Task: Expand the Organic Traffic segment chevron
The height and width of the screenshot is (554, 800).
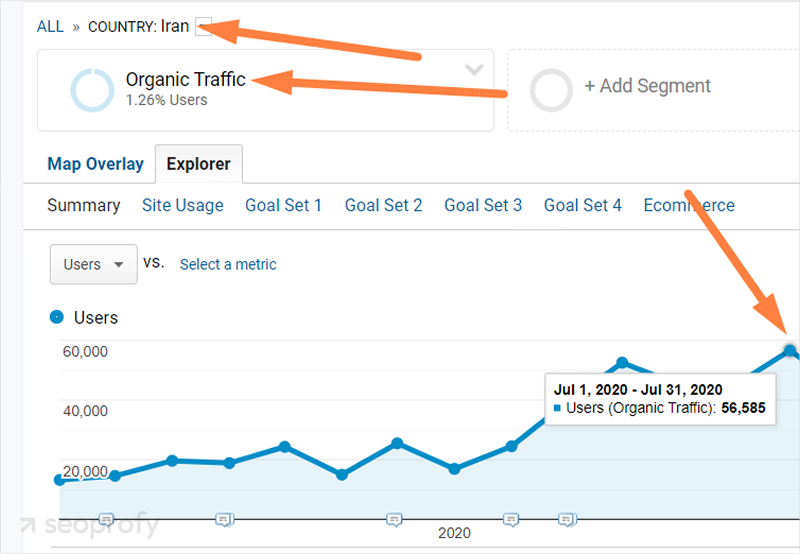Action: [x=474, y=70]
